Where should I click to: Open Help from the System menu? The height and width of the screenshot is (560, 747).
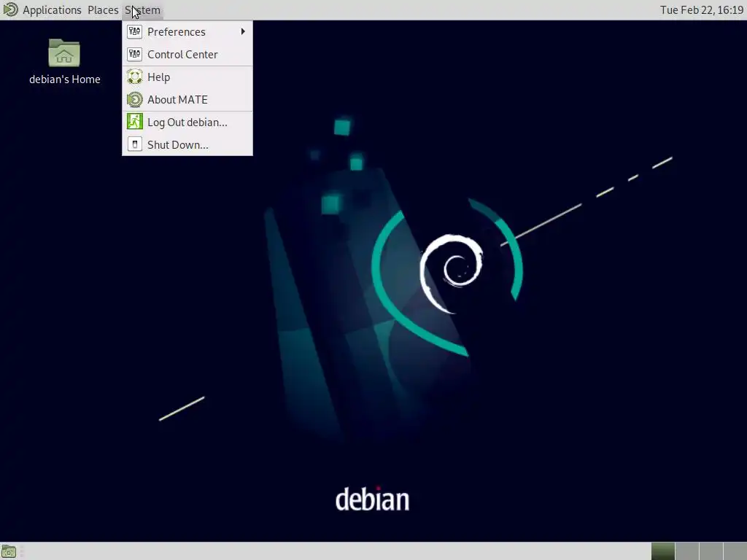click(x=187, y=77)
